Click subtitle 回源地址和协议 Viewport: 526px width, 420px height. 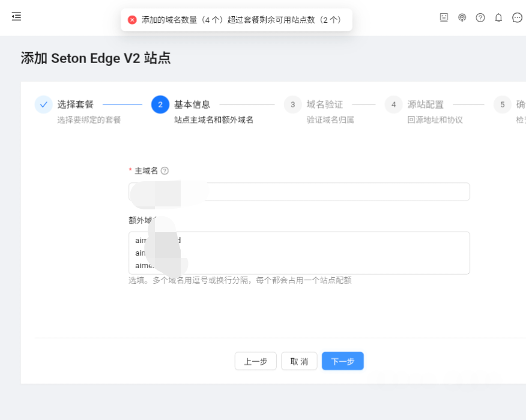[x=435, y=120]
